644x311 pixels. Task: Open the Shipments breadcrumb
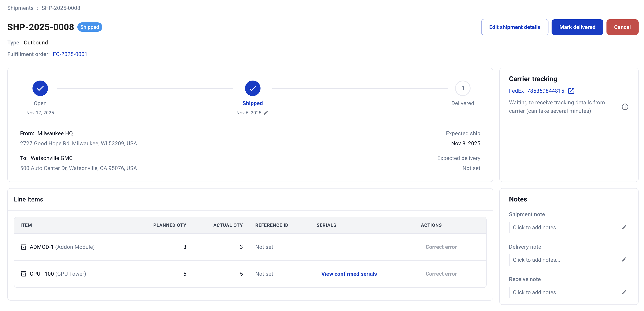pos(20,8)
